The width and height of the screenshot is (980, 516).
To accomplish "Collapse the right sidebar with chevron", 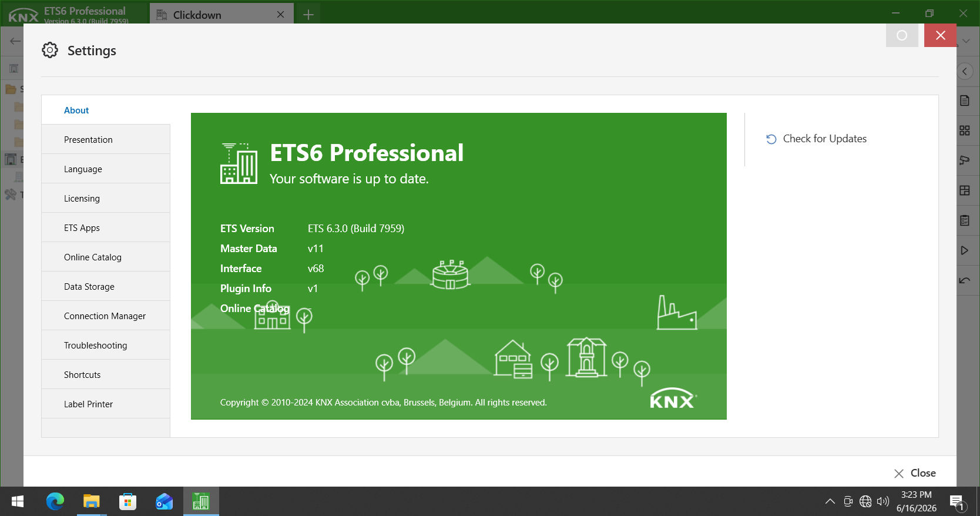I will (964, 71).
